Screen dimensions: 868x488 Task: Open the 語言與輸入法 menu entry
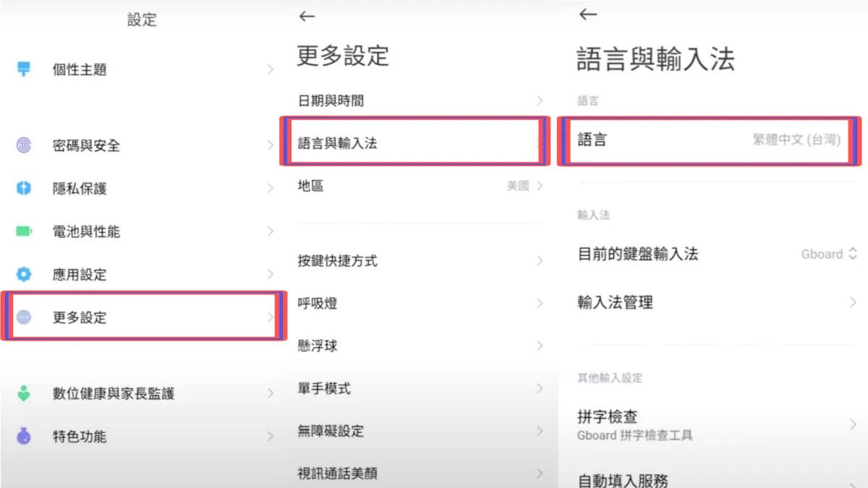[410, 142]
